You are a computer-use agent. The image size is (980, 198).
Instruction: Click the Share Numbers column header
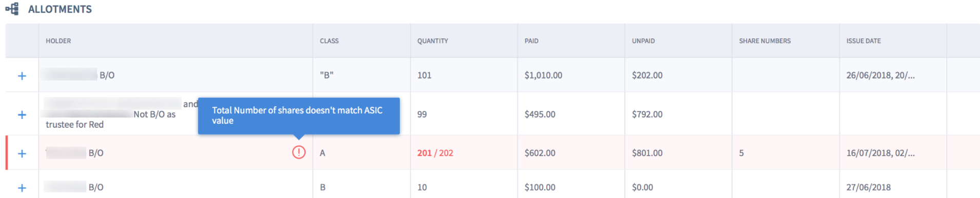765,41
